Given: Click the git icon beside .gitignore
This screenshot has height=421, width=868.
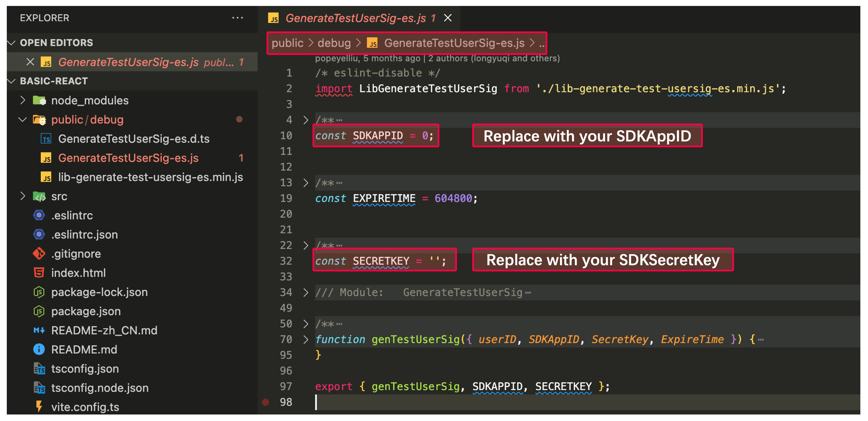Looking at the screenshot, I should (39, 254).
